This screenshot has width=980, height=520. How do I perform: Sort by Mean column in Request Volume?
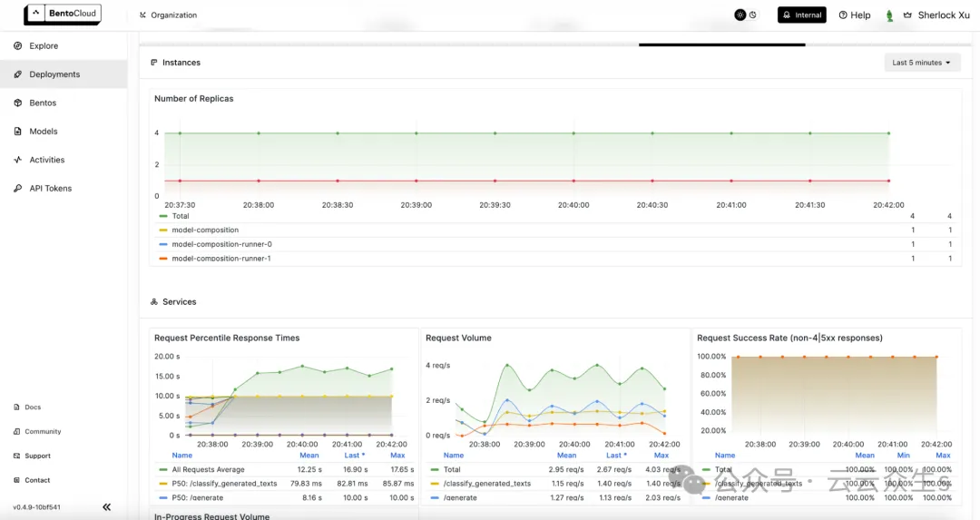(x=566, y=456)
